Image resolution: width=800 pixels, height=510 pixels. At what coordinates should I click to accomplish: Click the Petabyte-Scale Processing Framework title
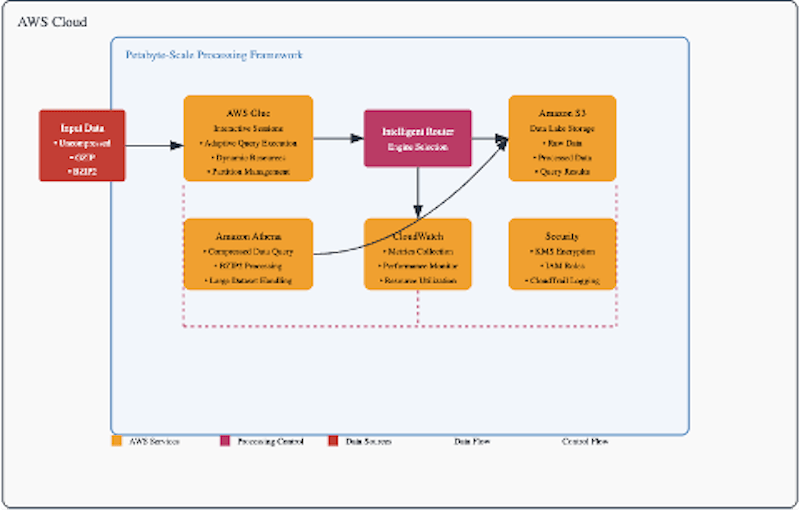pyautogui.click(x=214, y=55)
